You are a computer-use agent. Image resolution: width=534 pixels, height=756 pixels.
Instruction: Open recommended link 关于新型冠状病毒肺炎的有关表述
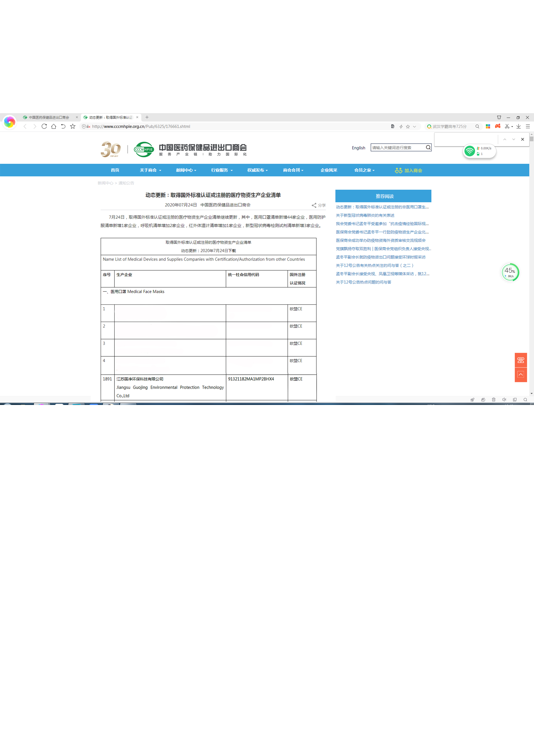point(365,215)
